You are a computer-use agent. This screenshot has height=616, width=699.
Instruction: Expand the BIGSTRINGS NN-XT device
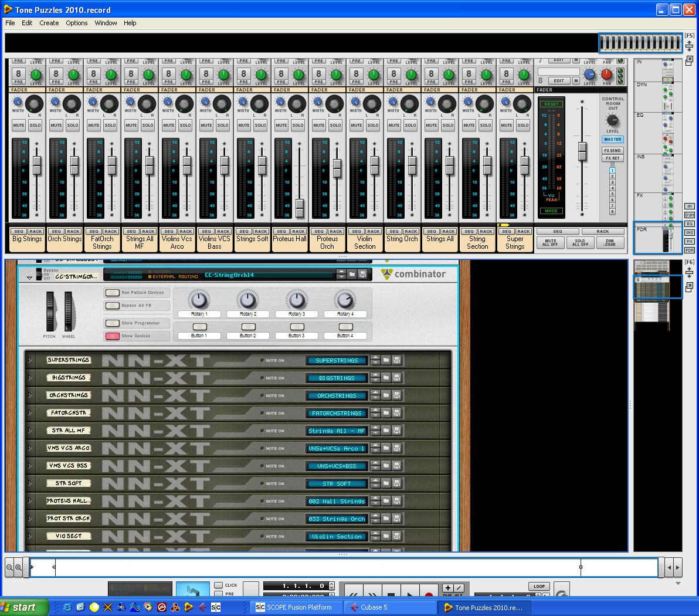pos(30,377)
